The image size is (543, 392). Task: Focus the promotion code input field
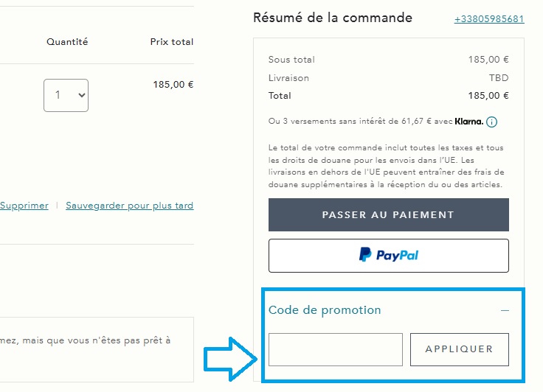coord(336,349)
